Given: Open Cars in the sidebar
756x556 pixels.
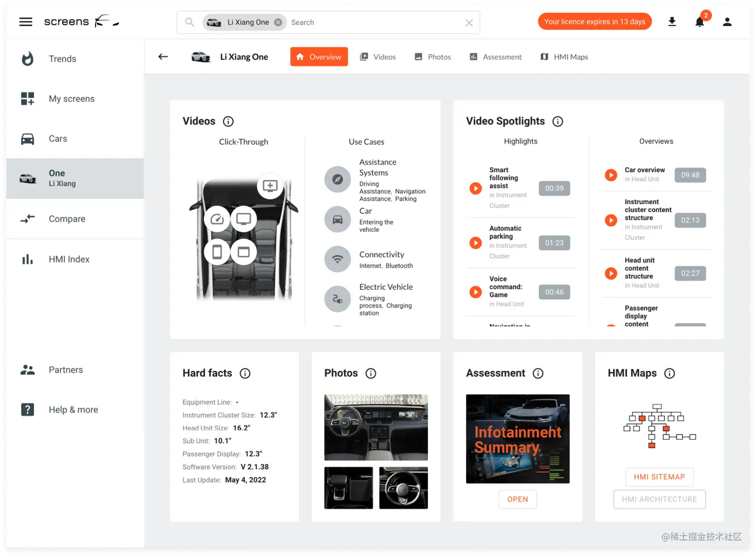Looking at the screenshot, I should click(75, 139).
